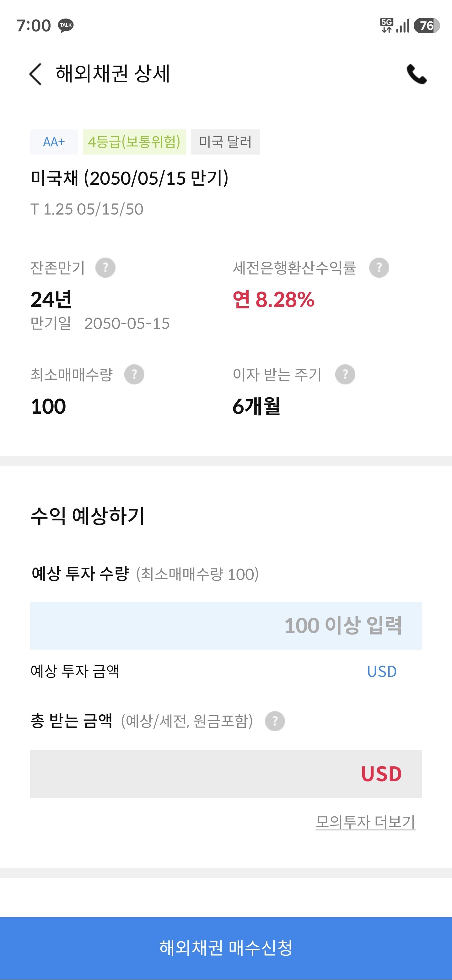The width and height of the screenshot is (452, 980).
Task: Tap the KakaoTalk notification icon
Action: [x=66, y=25]
